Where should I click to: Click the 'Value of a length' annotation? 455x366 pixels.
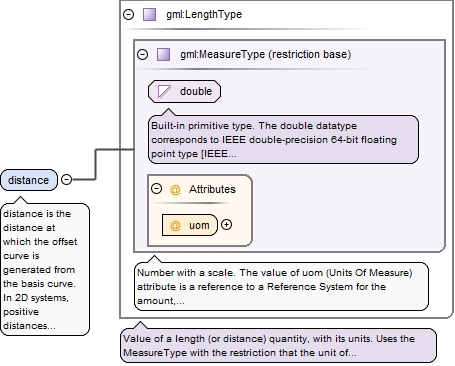pos(278,345)
